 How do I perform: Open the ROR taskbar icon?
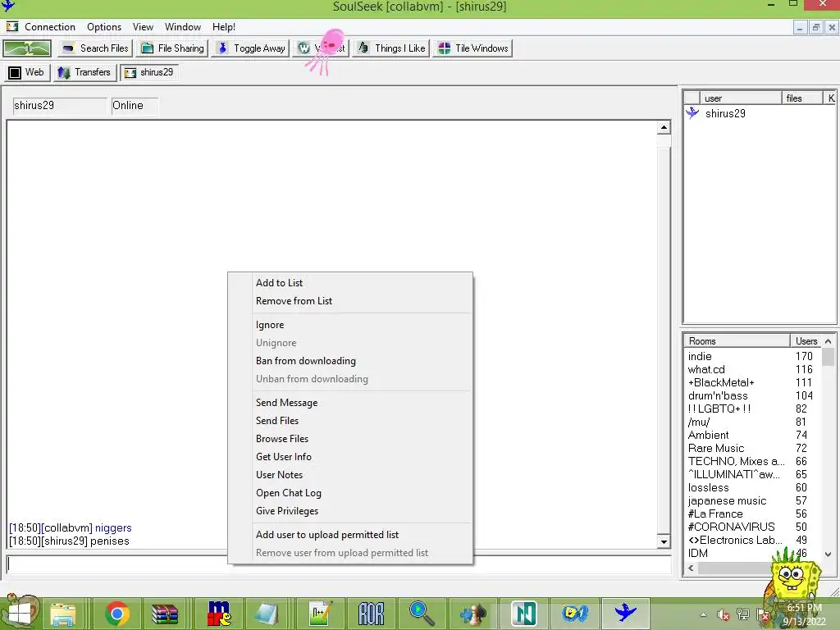[371, 614]
